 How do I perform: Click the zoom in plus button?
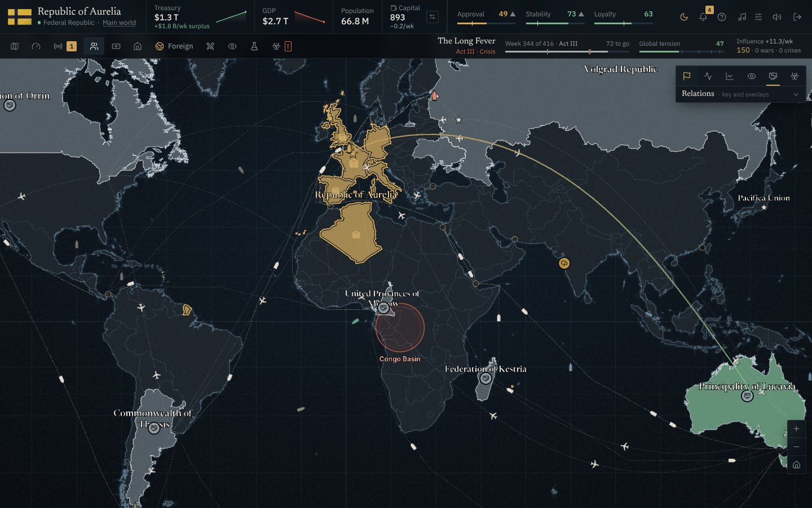coord(796,429)
